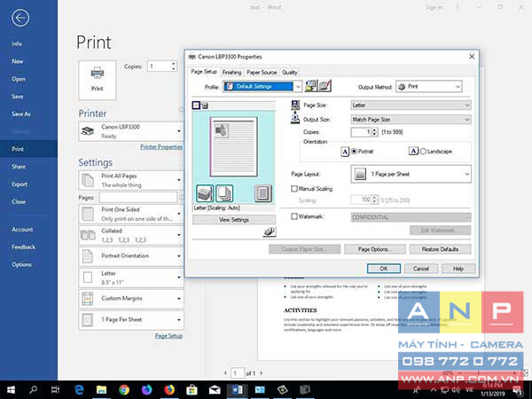Click the small square icon above preview
532x399 pixels.
tap(196, 106)
